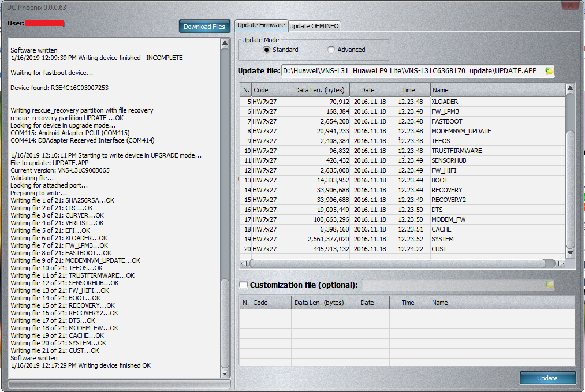Start flashing with Update button
585x392 pixels.
tap(547, 378)
